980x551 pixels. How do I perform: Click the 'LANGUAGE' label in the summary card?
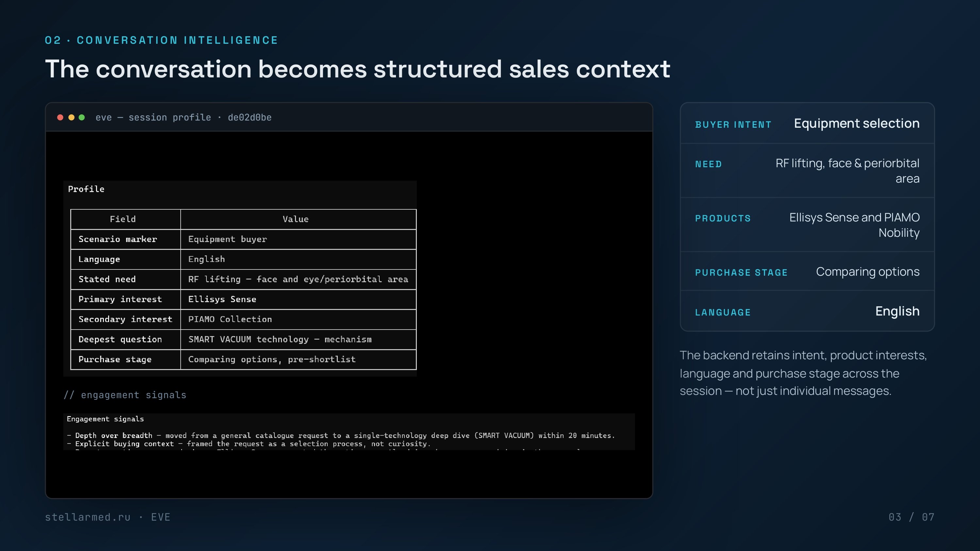click(723, 313)
